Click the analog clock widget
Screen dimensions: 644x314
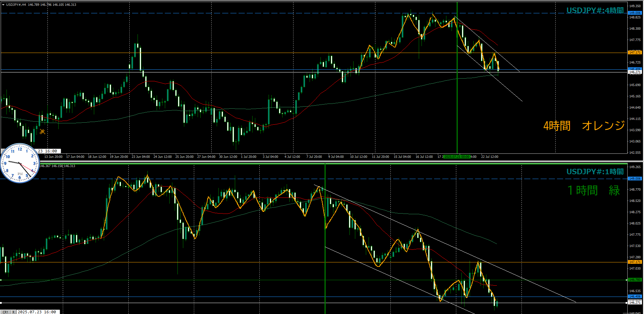pyautogui.click(x=20, y=163)
